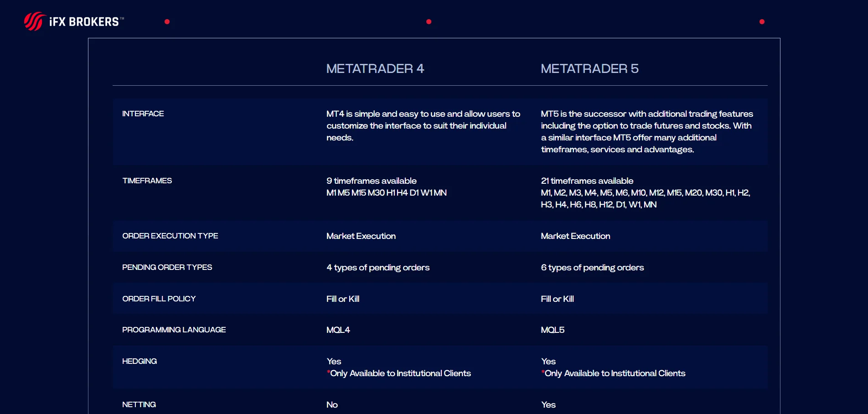Select the METATRADER 5 column heading
868x414 pixels.
click(x=589, y=68)
